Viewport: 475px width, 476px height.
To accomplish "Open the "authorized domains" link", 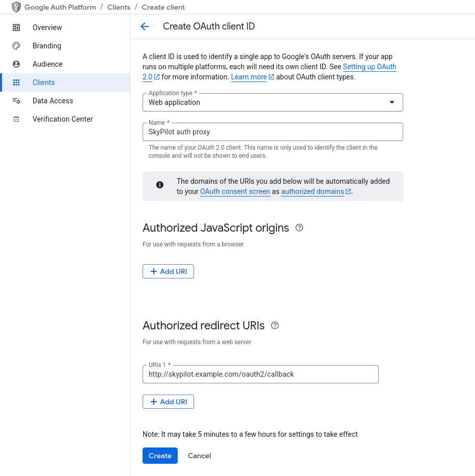I will point(312,191).
